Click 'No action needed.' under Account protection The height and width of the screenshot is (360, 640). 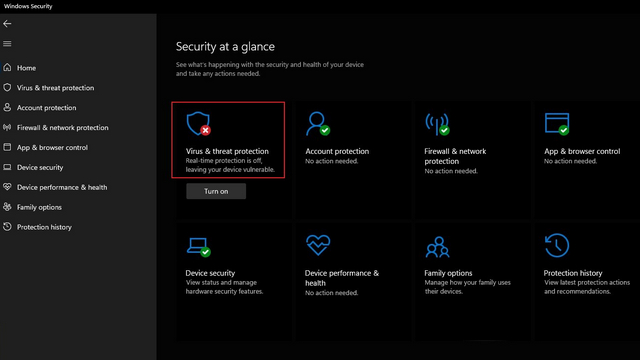tap(331, 161)
